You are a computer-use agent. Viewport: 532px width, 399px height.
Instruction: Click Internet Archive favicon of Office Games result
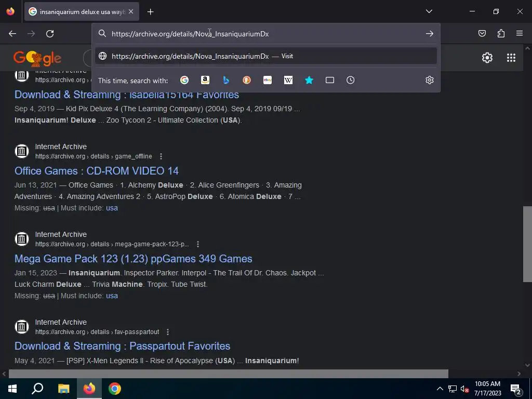point(22,151)
